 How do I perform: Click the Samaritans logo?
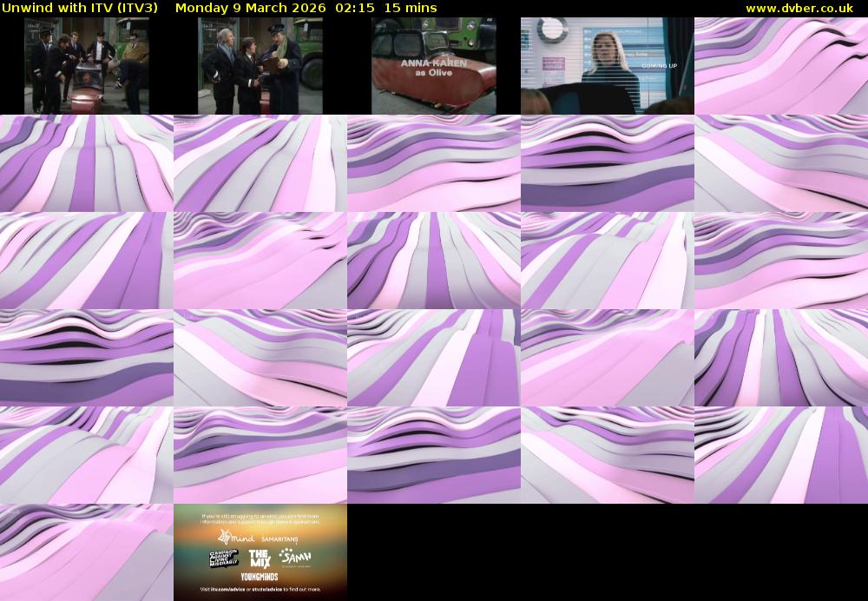(x=279, y=539)
